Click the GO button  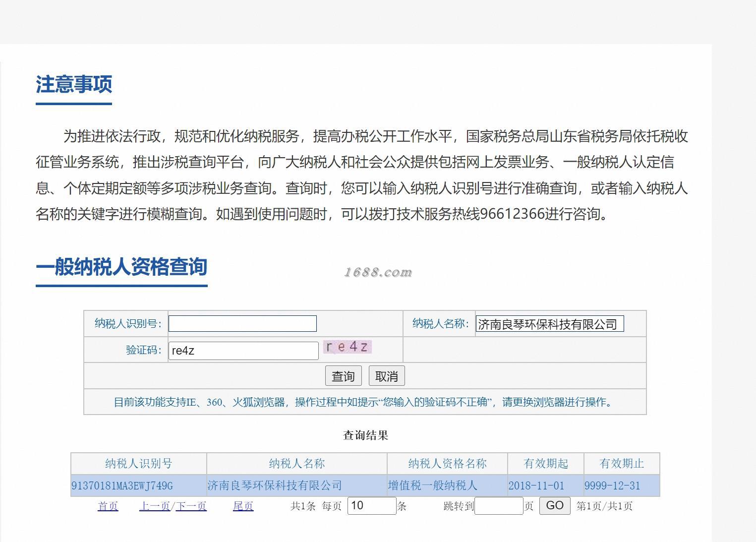(x=555, y=505)
